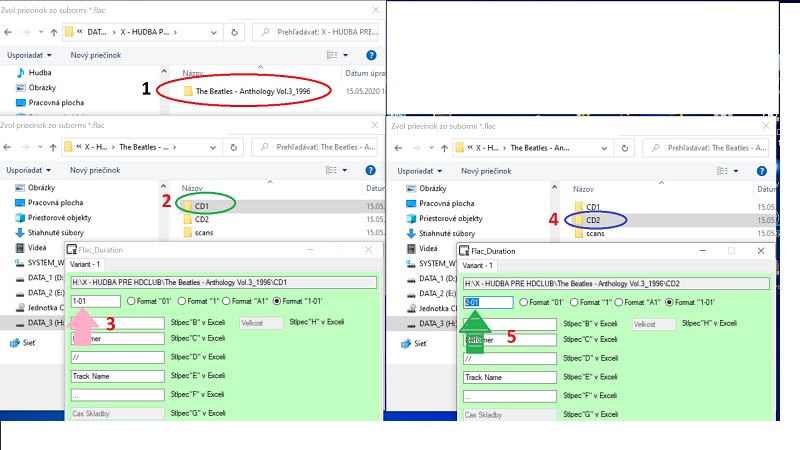This screenshot has width=800, height=450.
Task: Select Sieť in left dialog sidebar
Action: tap(23, 343)
